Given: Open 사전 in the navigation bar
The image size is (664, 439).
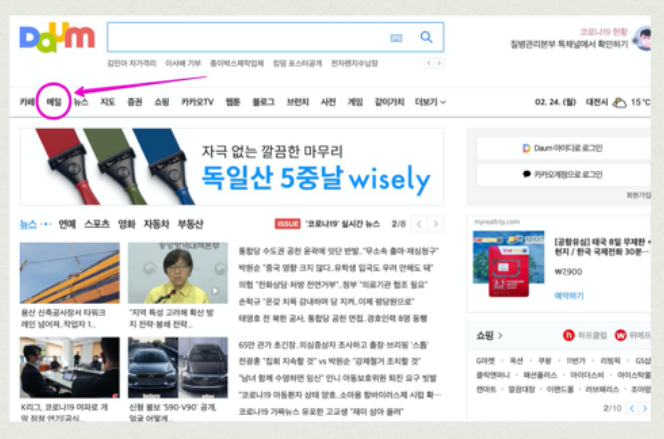Looking at the screenshot, I should (x=328, y=102).
